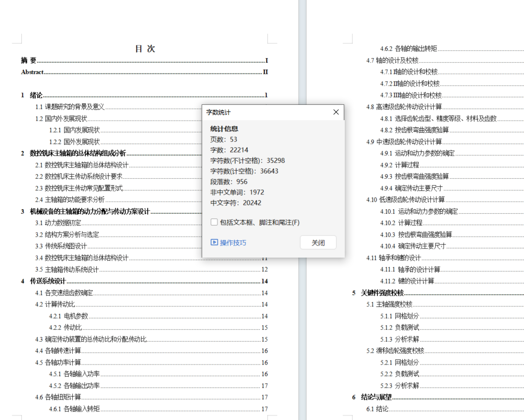
Task: Click the 统计信息 heading in the dialog
Action: coord(224,129)
